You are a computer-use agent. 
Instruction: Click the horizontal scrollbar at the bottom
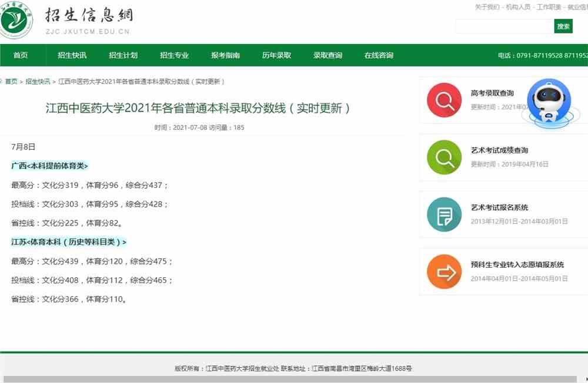point(290,379)
